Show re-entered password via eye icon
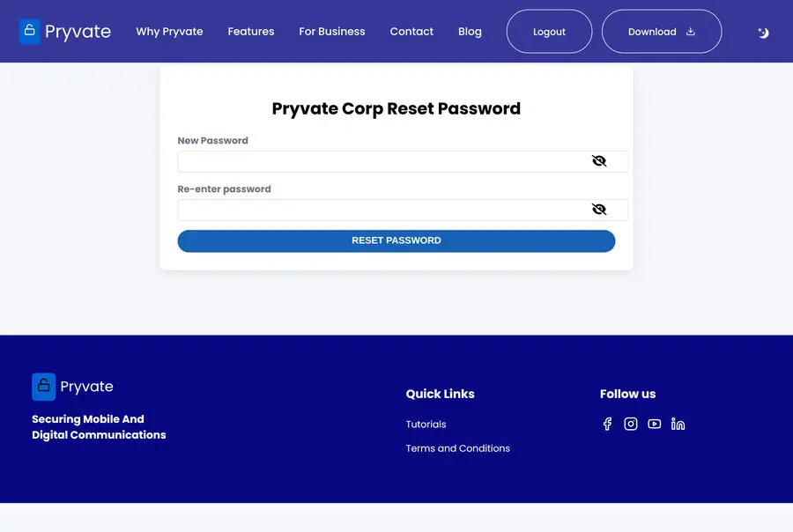Screen dimensions: 793x532 click(599, 210)
